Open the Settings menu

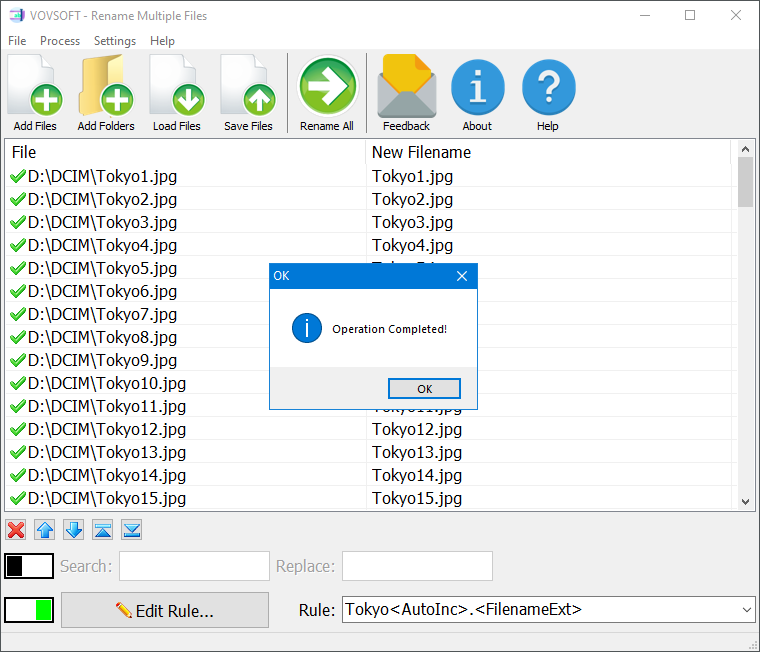tap(115, 41)
